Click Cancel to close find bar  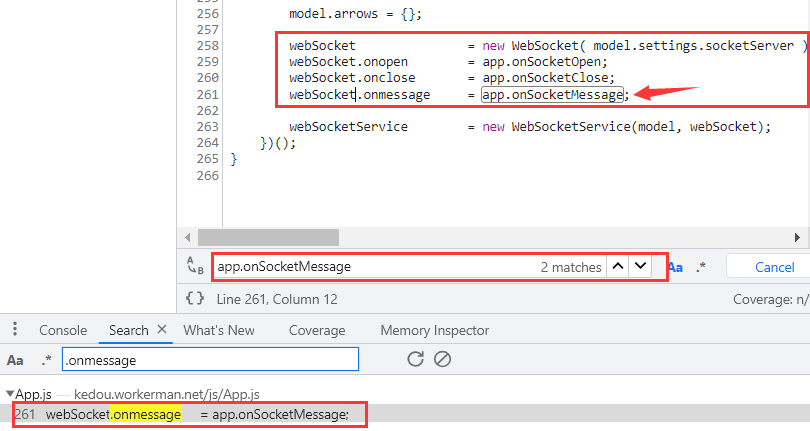pos(774,267)
